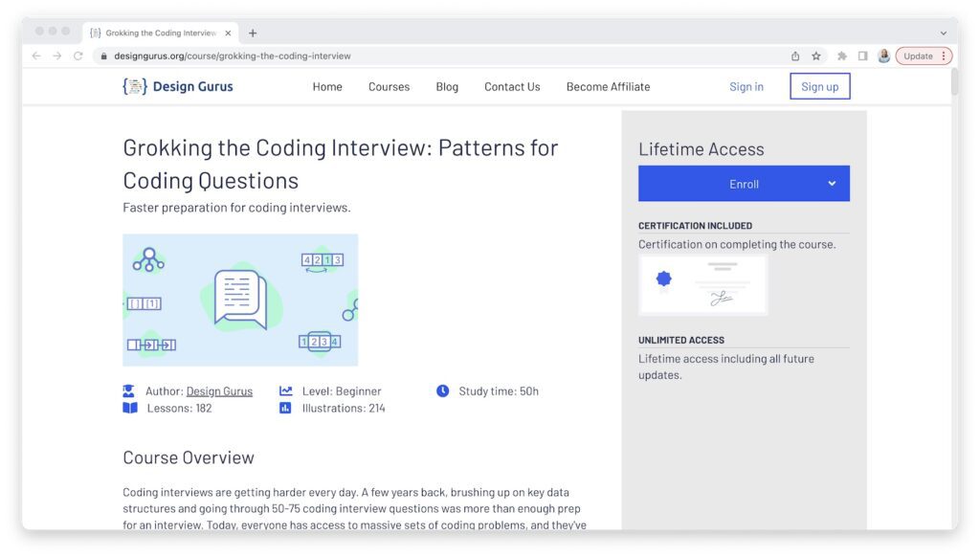The width and height of the screenshot is (980, 557).
Task: Open the Contact Us page
Action: point(512,86)
